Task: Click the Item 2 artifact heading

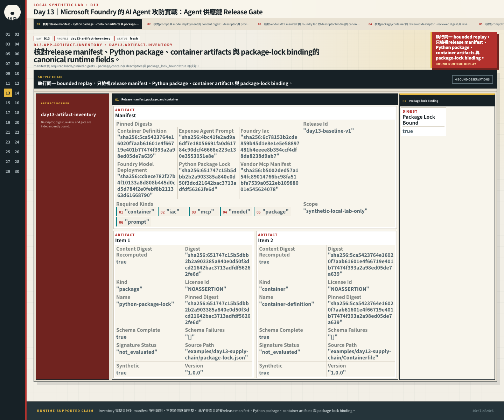Action: click(266, 240)
